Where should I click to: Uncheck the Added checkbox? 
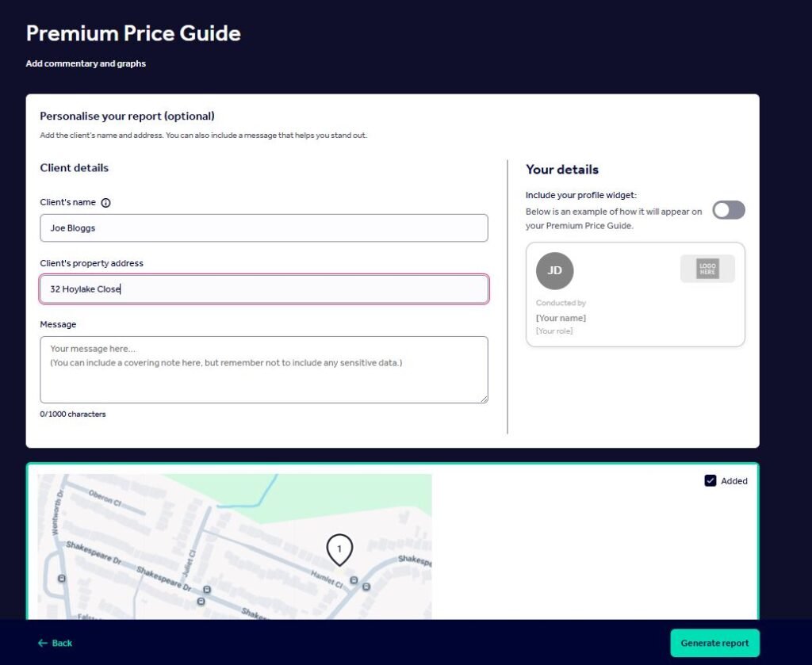pos(710,480)
